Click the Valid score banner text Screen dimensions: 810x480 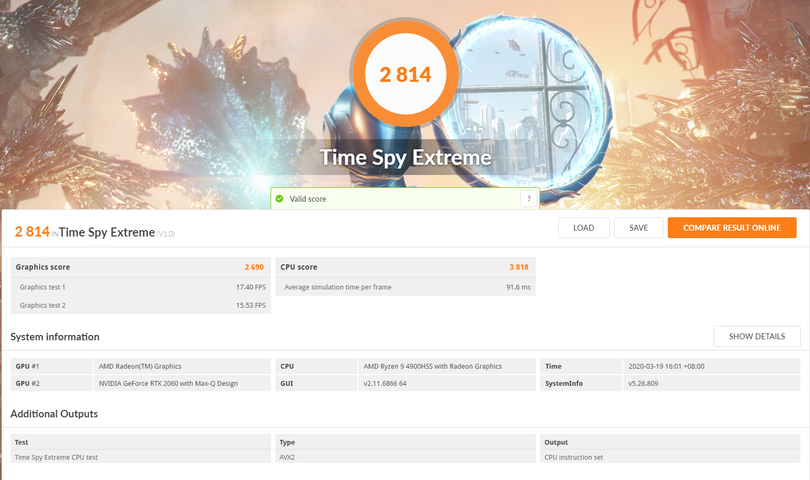pos(308,199)
